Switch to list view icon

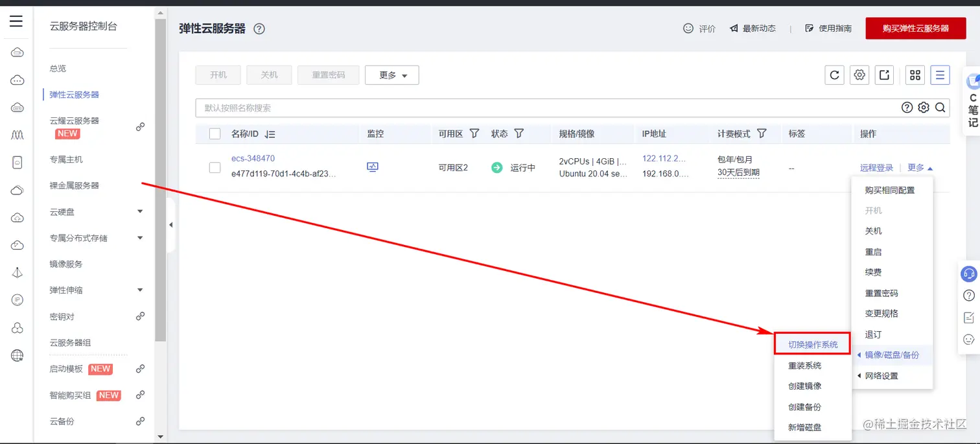pyautogui.click(x=940, y=75)
